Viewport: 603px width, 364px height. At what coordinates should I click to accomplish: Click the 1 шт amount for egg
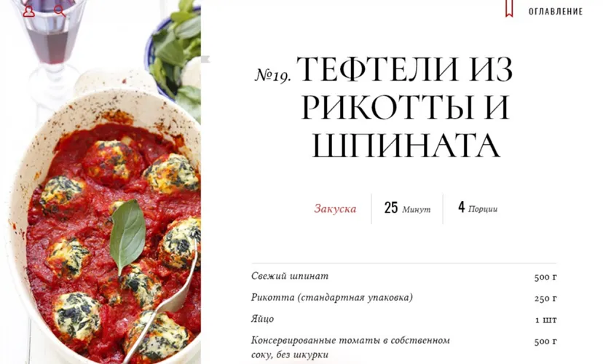(546, 320)
